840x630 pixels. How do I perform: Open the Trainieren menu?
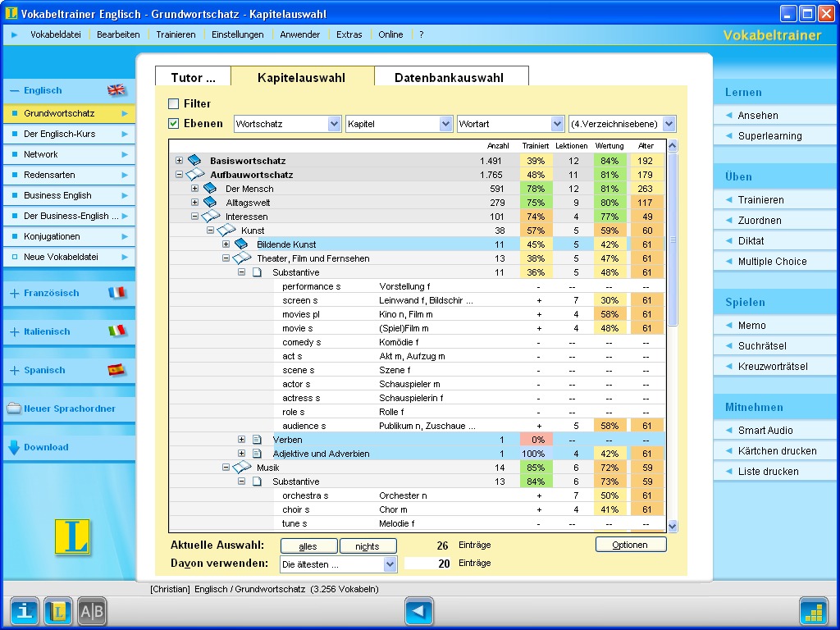176,34
